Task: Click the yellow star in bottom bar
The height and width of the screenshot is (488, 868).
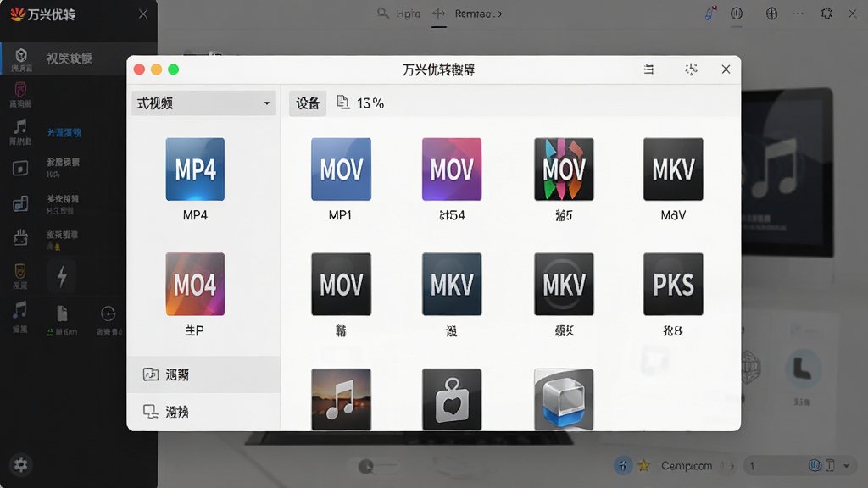Action: (x=643, y=466)
